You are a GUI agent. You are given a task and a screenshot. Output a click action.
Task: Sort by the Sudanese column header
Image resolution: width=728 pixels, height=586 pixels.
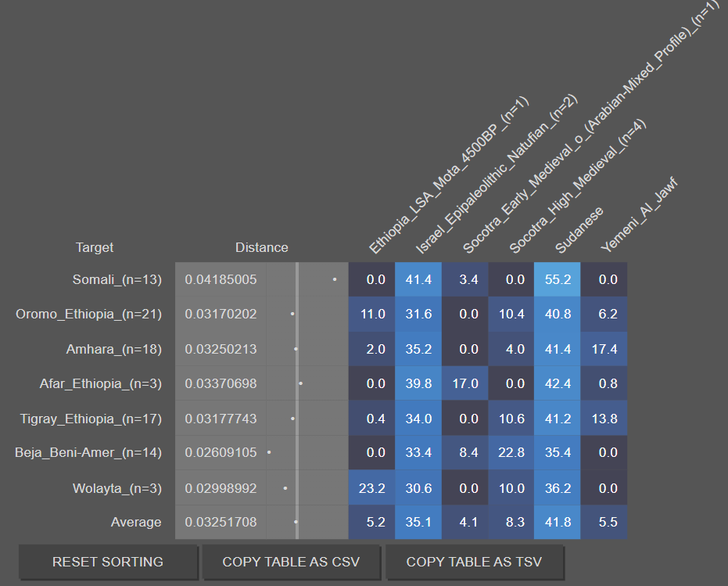[x=579, y=231]
